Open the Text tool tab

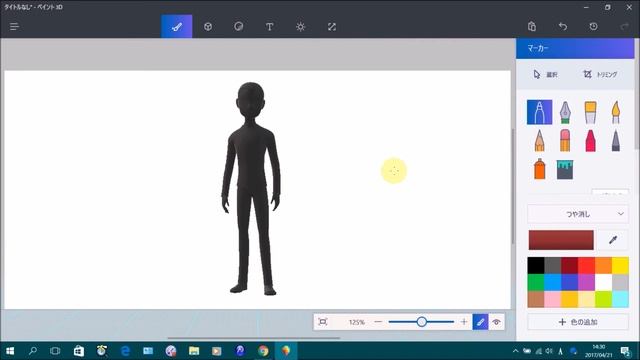269,27
